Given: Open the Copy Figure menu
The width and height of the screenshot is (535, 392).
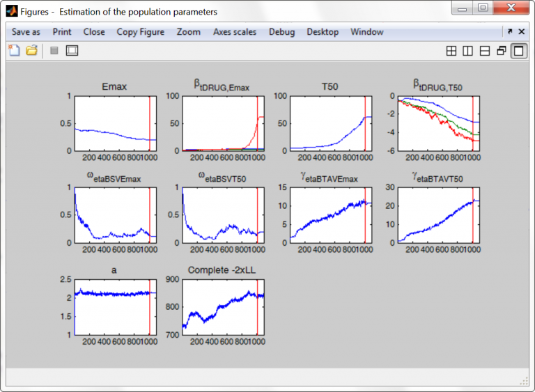Looking at the screenshot, I should tap(141, 32).
